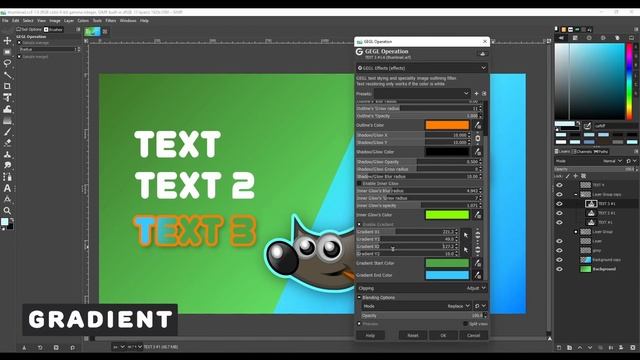Open the Windows menu

(128, 20)
